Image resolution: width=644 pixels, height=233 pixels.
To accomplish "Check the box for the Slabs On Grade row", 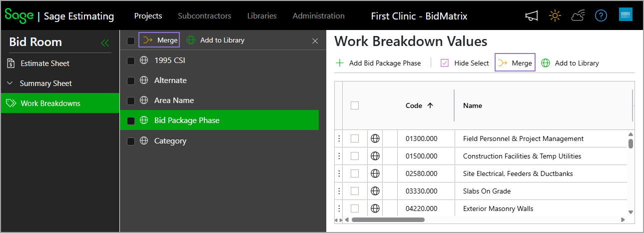I will 355,191.
